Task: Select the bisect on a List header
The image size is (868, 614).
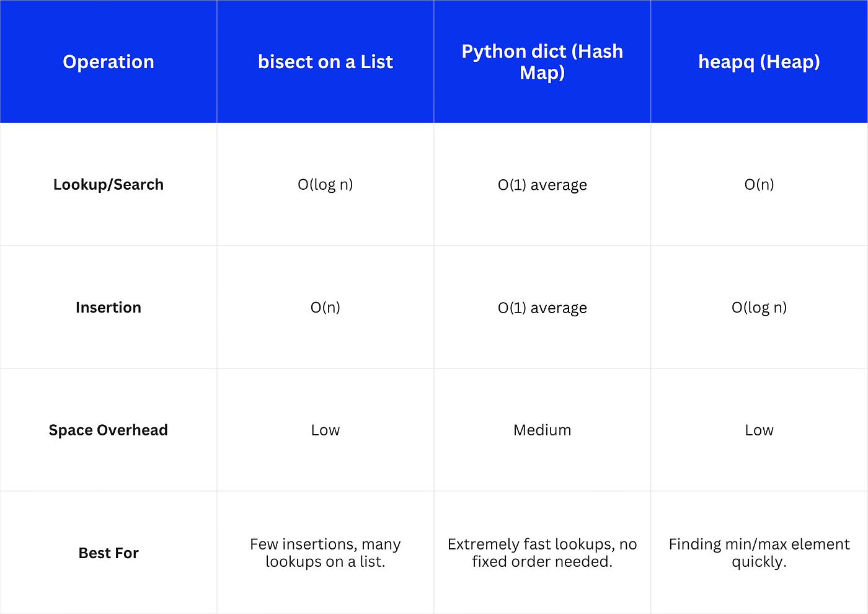Action: click(325, 61)
